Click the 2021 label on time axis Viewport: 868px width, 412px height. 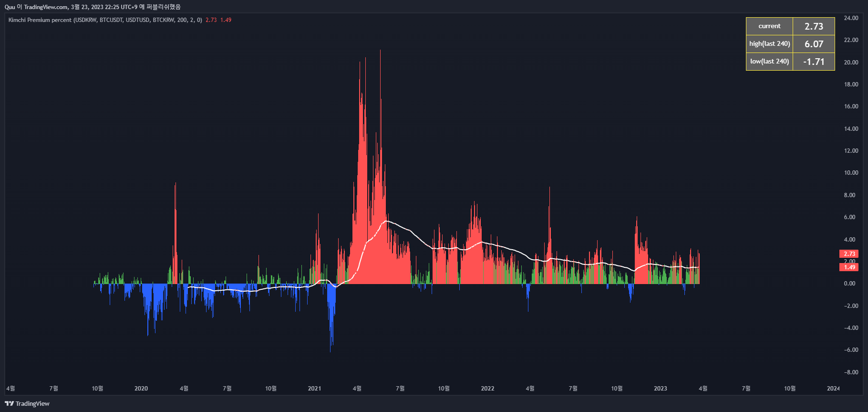[314, 389]
